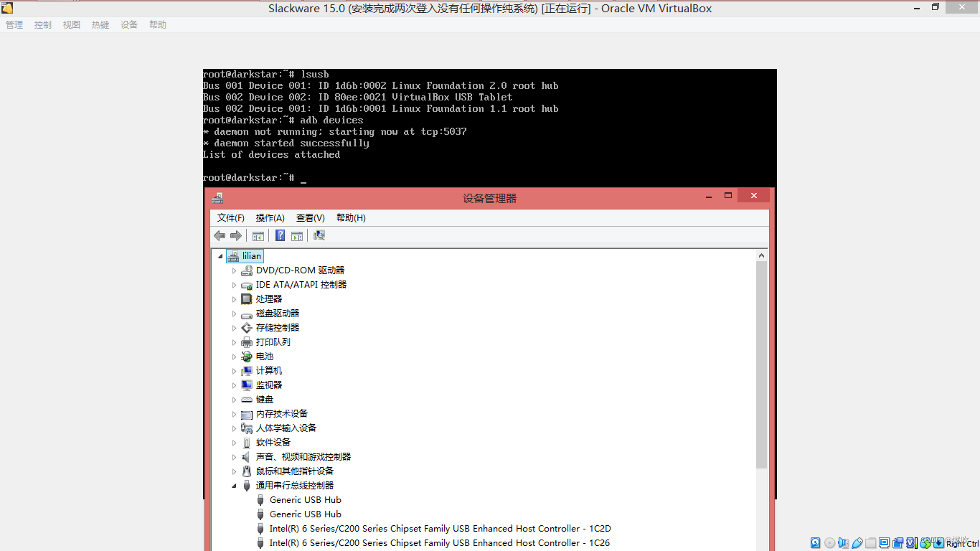
Task: Select the VirtualBox 设备 menu
Action: point(128,24)
